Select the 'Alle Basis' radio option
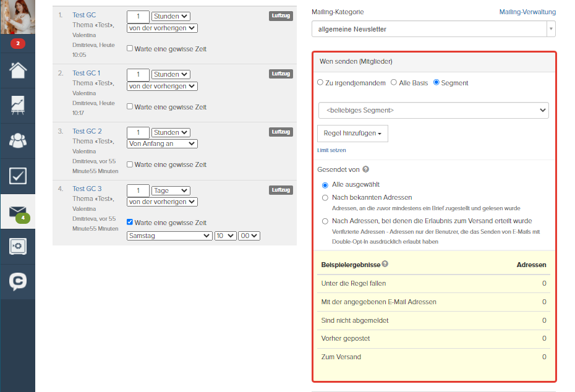The width and height of the screenshot is (575, 392). click(x=393, y=82)
